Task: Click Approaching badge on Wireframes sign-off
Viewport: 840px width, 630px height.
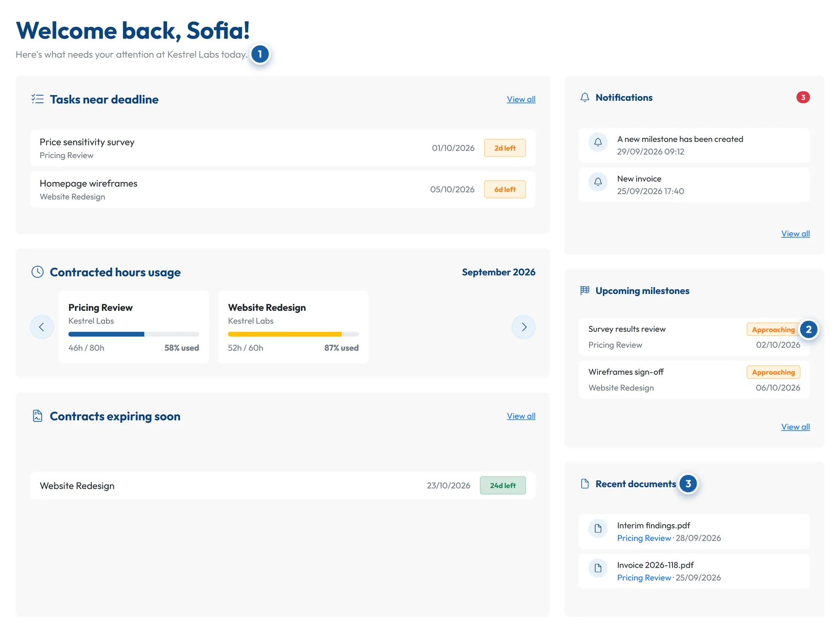Action: [773, 372]
